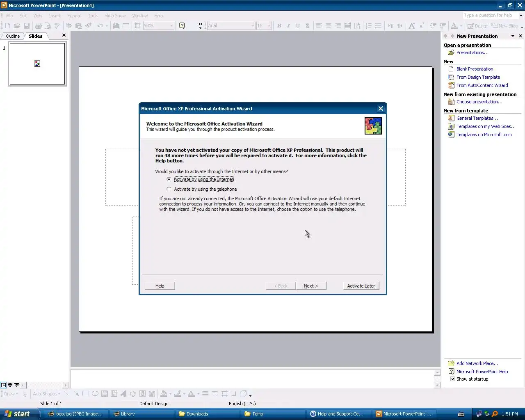Click the Windows start button
This screenshot has width=525, height=420.
tap(19, 414)
